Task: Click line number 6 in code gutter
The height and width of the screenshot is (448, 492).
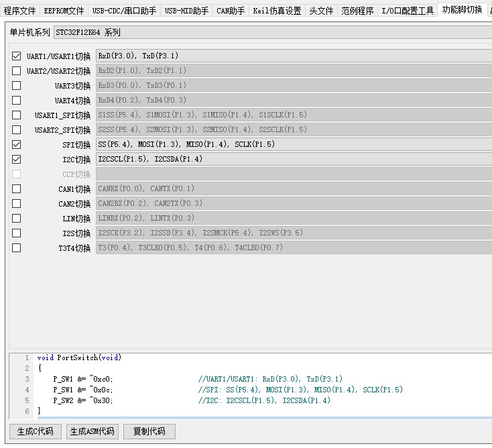Action: click(27, 411)
